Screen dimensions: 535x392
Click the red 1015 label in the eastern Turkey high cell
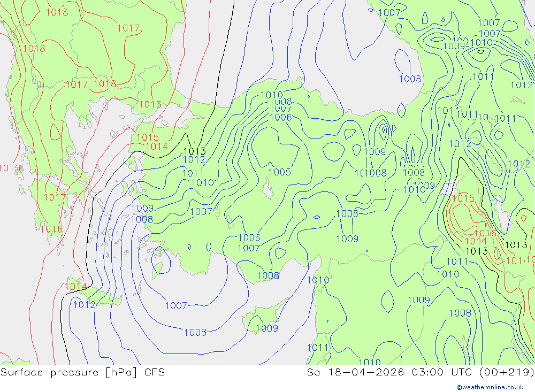click(x=463, y=198)
